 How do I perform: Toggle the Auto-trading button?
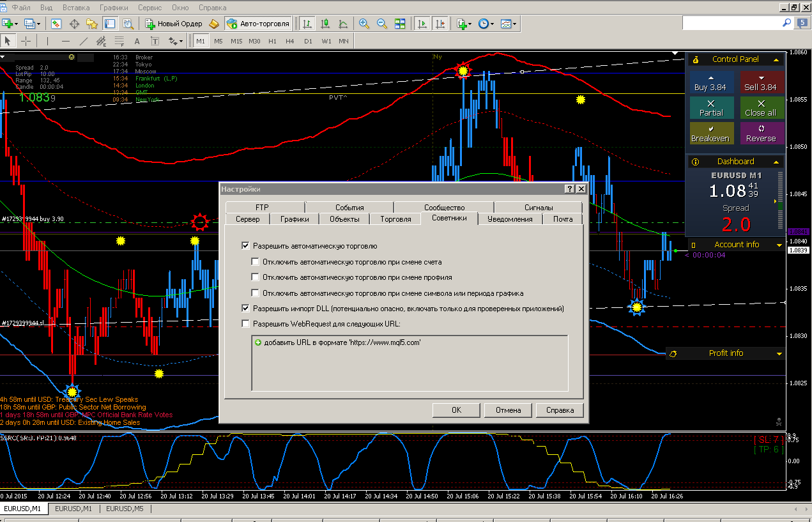tap(258, 24)
